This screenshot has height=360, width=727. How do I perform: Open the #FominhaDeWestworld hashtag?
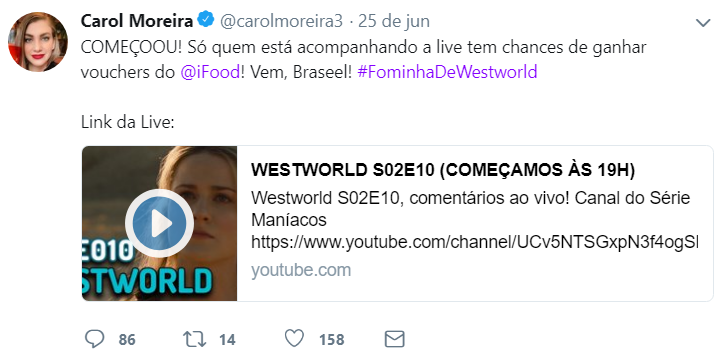pyautogui.click(x=447, y=72)
